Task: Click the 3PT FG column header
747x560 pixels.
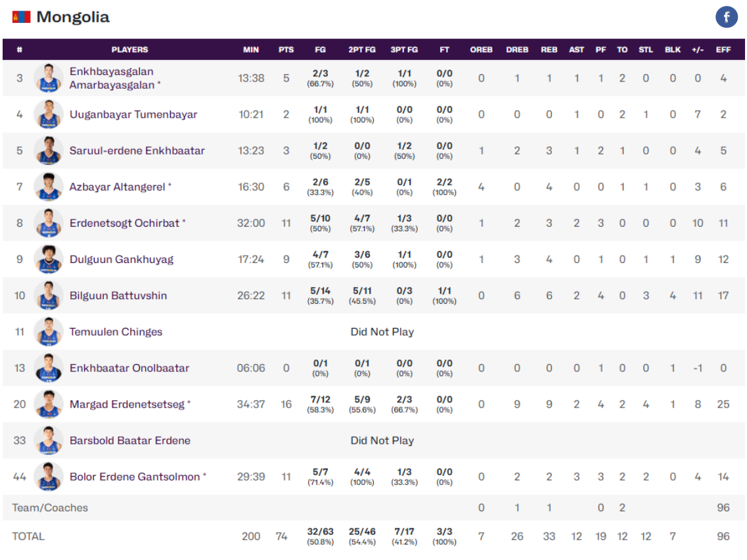Action: pos(404,49)
